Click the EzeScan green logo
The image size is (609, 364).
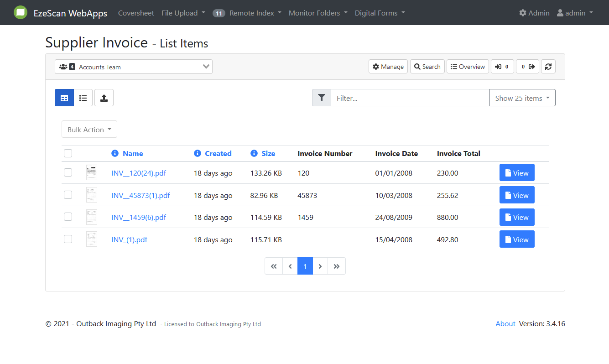(x=21, y=13)
